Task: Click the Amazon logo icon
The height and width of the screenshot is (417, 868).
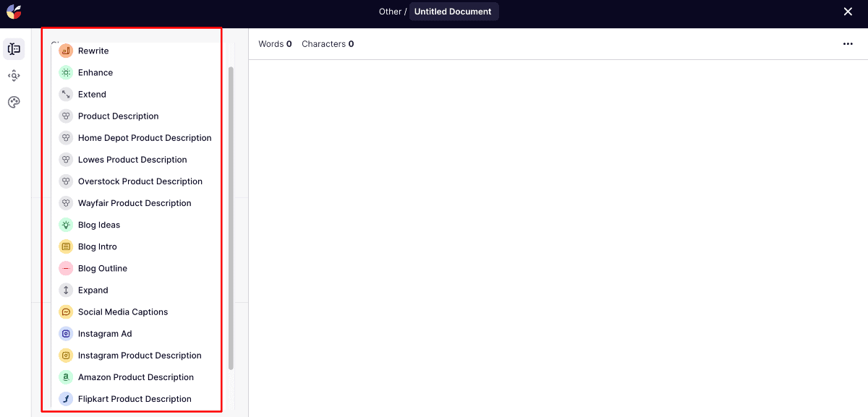Action: pos(66,377)
